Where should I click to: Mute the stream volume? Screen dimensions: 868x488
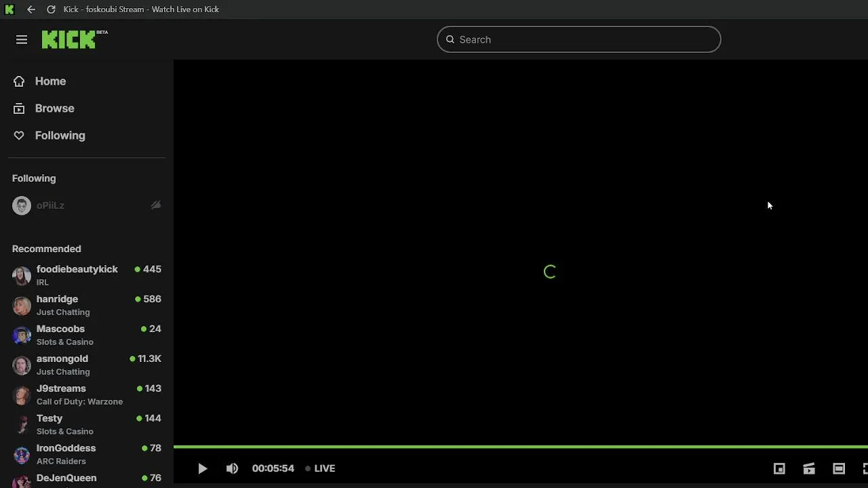pos(232,468)
